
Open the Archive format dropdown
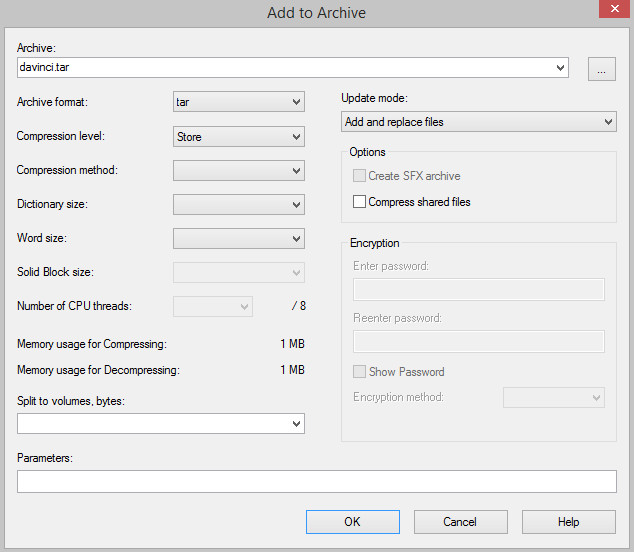click(x=239, y=102)
